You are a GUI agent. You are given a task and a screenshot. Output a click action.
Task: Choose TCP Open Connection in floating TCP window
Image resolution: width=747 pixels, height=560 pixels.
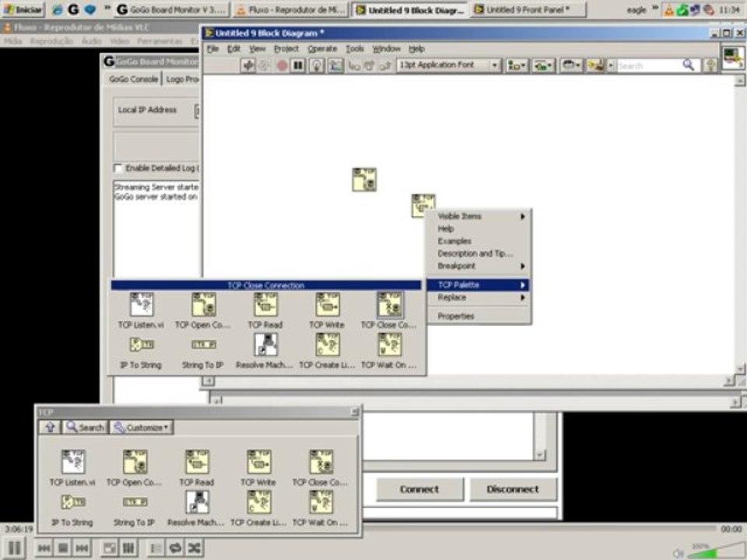pyautogui.click(x=135, y=467)
